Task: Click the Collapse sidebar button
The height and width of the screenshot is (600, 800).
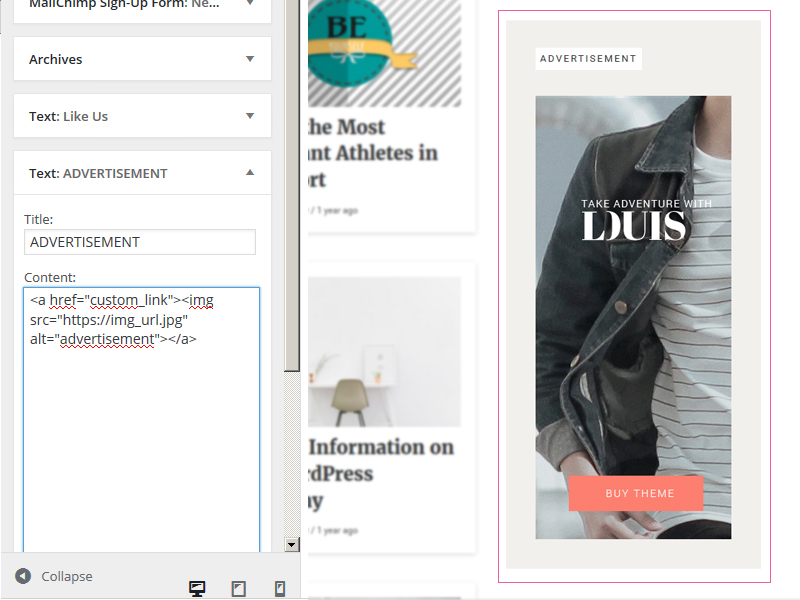Action: (54, 576)
